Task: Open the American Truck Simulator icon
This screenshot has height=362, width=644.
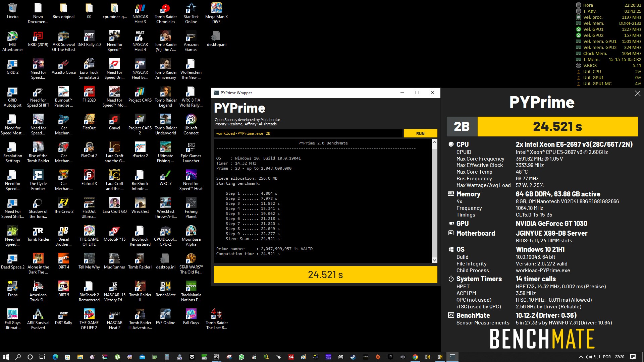Action: tap(38, 291)
